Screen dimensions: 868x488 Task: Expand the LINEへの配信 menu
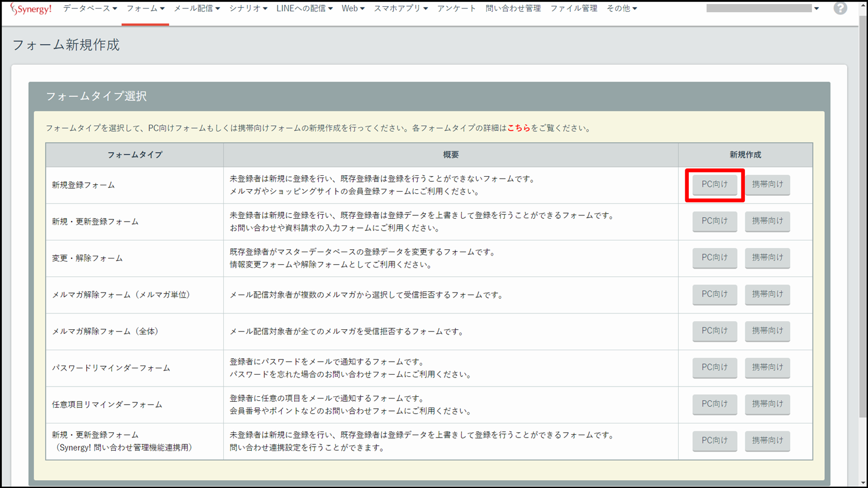pyautogui.click(x=304, y=9)
